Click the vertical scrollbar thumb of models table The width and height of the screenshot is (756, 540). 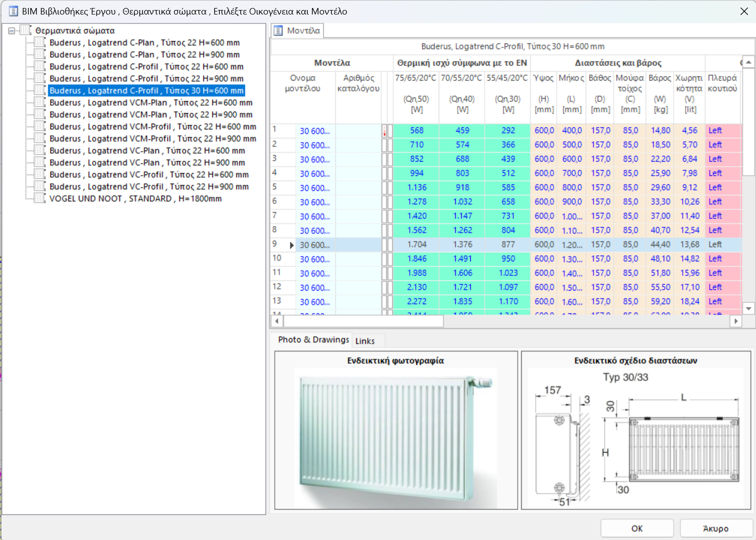(749, 122)
